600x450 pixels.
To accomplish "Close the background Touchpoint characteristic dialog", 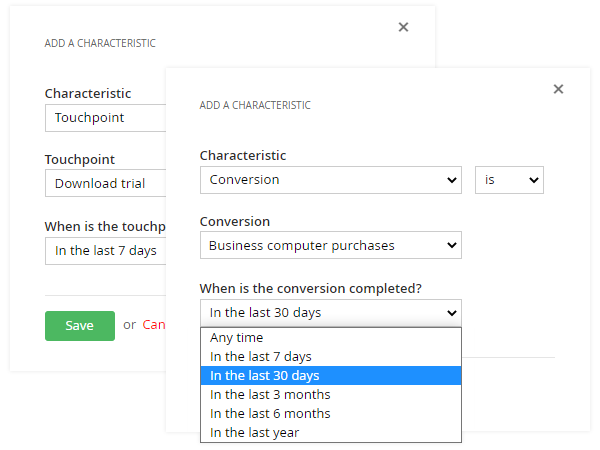I will [403, 27].
